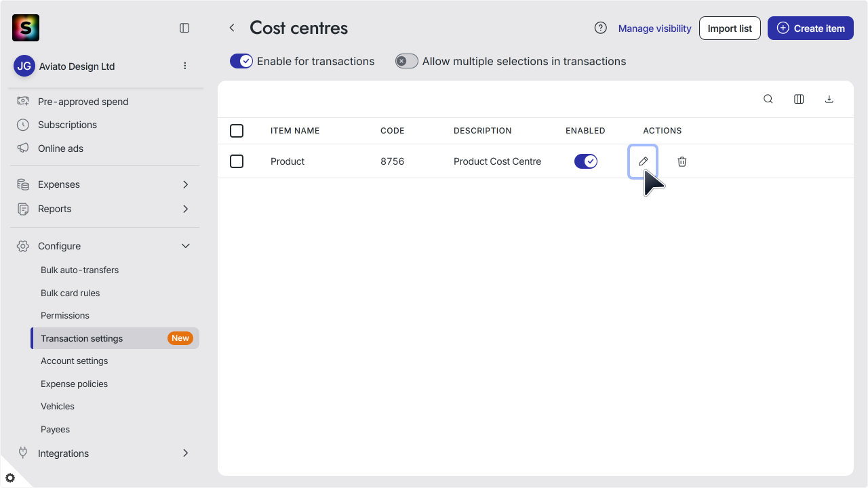Click the Product Cost Centre description
The width and height of the screenshot is (868, 488).
point(497,161)
